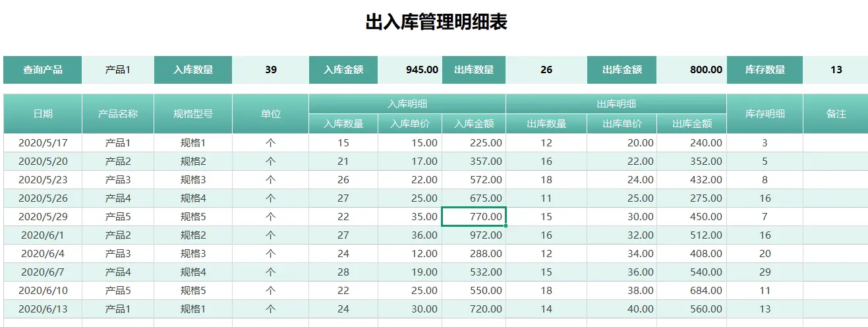Viewport: 868px width, 327px height.
Task: Click the stock value 29
Action: [x=765, y=272]
